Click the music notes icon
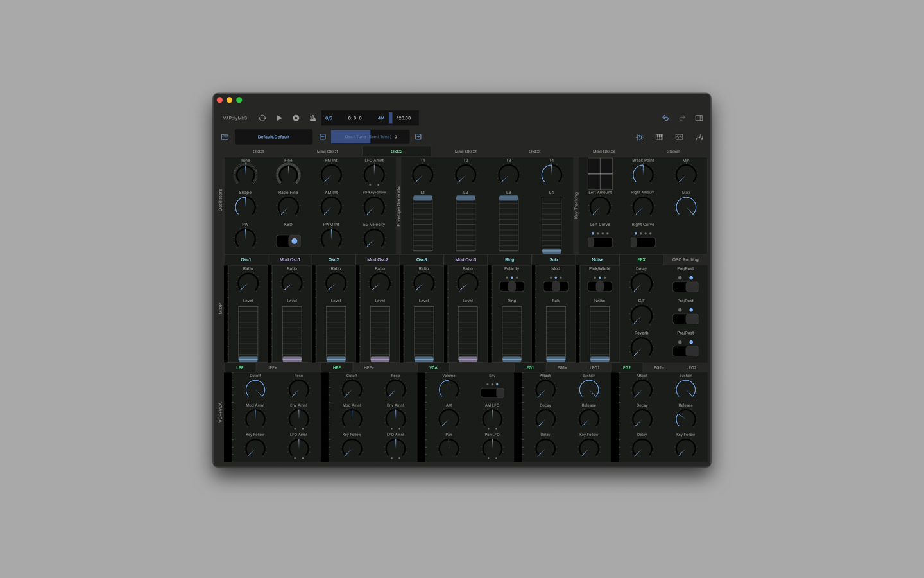The image size is (924, 578). tap(699, 137)
